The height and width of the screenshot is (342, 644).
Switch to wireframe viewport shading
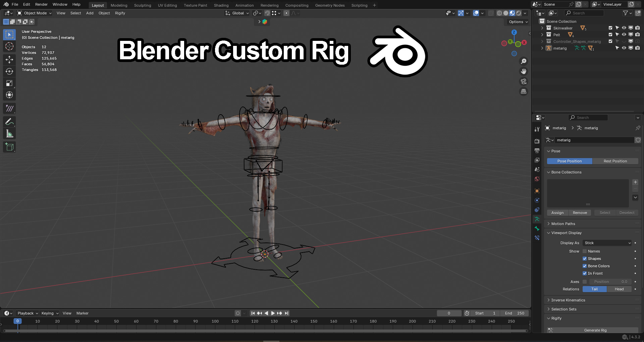coord(499,13)
